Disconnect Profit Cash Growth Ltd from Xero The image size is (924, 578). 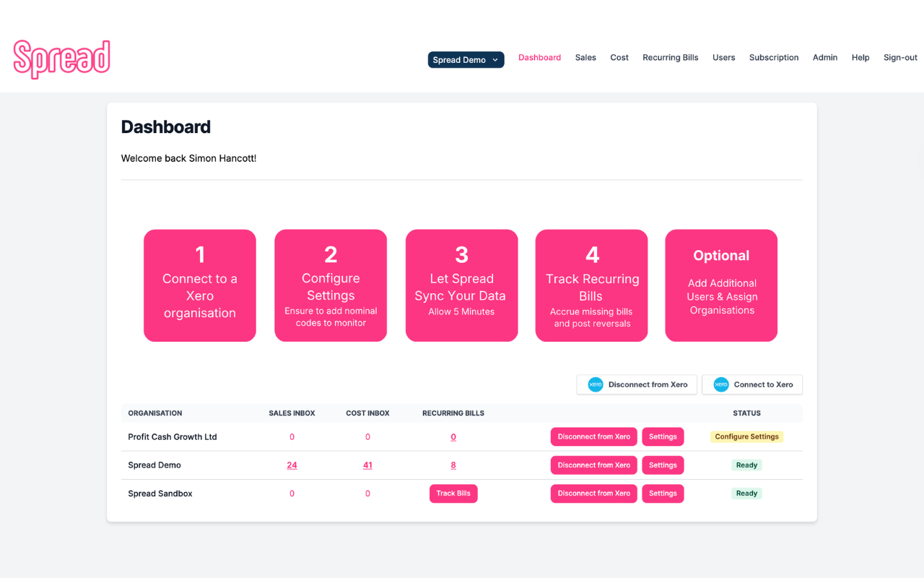pos(593,436)
